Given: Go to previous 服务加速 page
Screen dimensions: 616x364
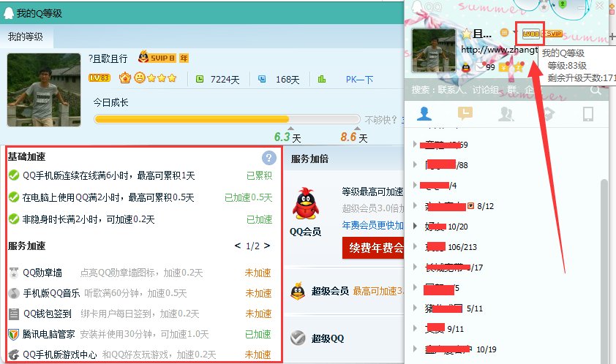Looking at the screenshot, I should pos(238,246).
